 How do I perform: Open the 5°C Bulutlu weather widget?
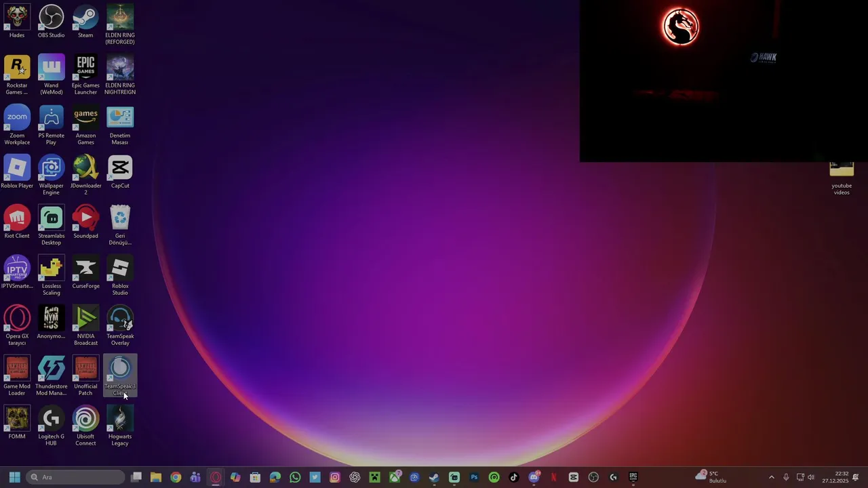tap(711, 477)
